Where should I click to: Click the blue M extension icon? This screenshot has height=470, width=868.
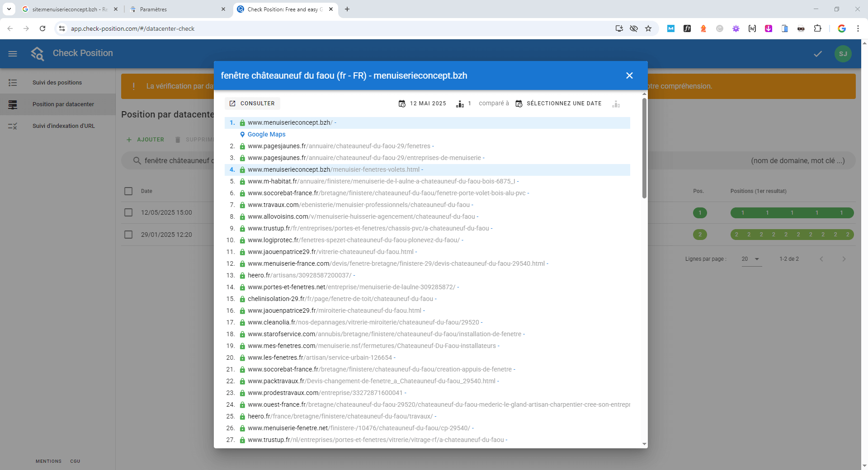point(671,28)
